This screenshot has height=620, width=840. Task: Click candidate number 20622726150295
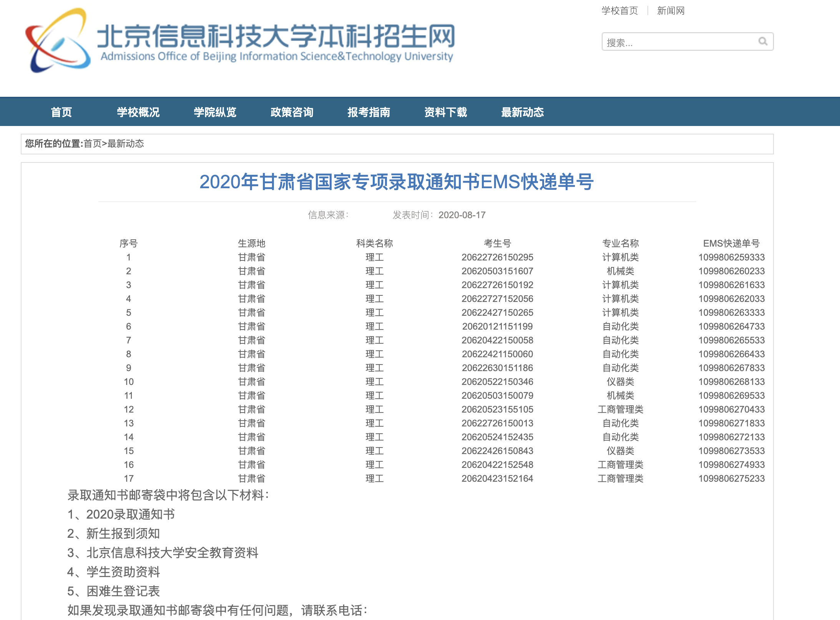coord(498,257)
